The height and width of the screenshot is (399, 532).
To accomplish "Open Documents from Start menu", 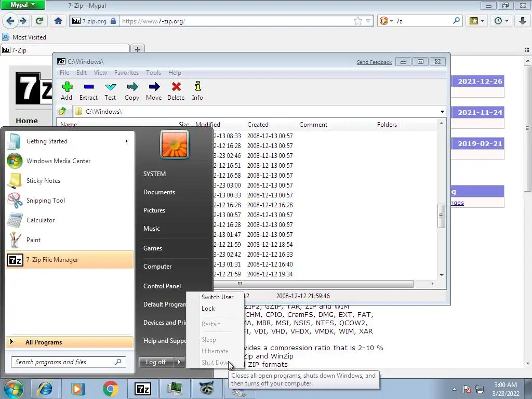I will click(159, 192).
